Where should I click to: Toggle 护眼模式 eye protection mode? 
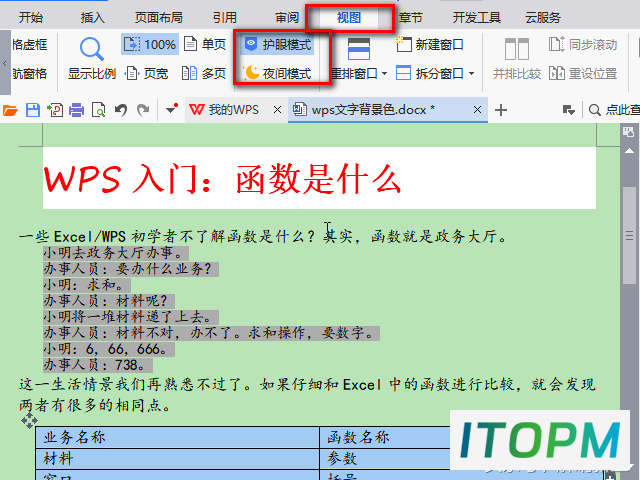click(278, 44)
